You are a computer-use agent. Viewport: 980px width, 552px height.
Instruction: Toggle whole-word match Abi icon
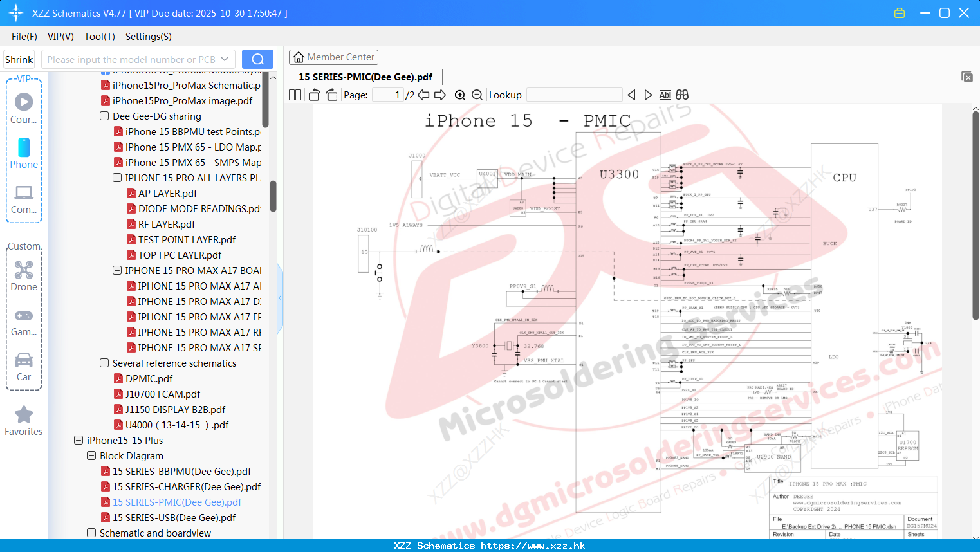coord(665,95)
